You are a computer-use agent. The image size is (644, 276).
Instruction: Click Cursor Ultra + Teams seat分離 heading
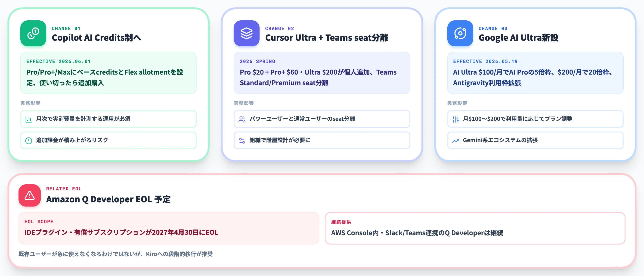tap(326, 38)
